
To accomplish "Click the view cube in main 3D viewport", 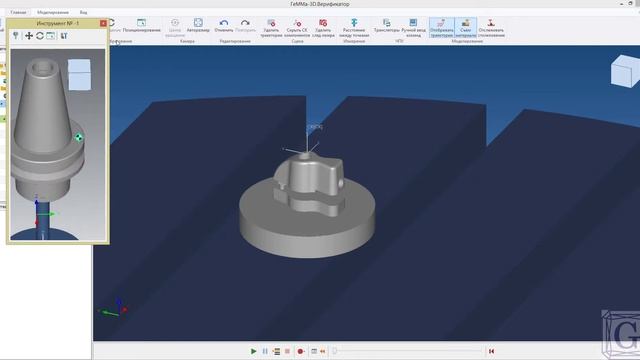I will coord(625,71).
